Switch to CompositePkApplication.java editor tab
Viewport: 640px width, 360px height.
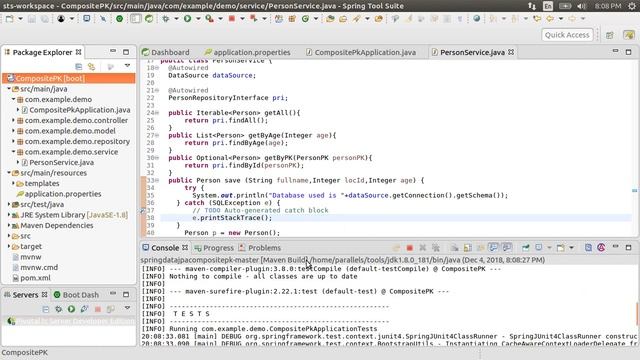click(361, 52)
